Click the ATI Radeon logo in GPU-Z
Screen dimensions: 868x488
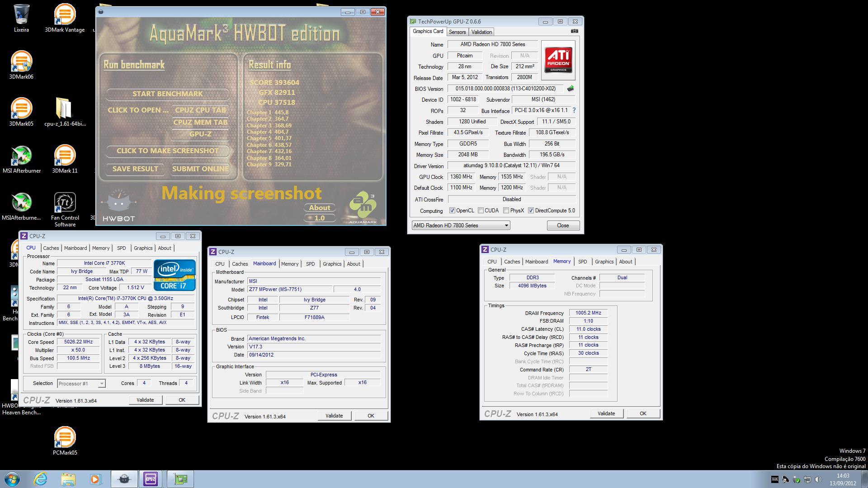(x=558, y=60)
